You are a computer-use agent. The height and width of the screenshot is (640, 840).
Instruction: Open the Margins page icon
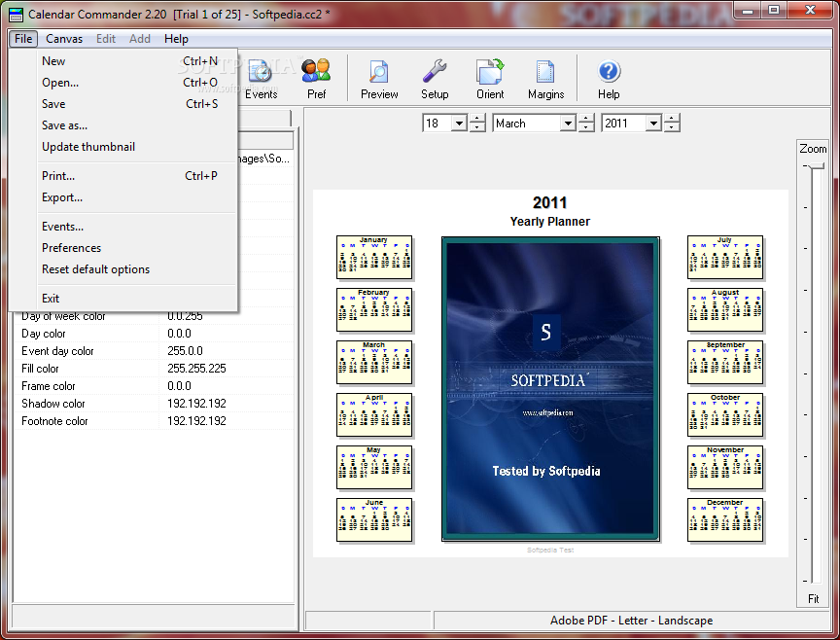coord(545,80)
